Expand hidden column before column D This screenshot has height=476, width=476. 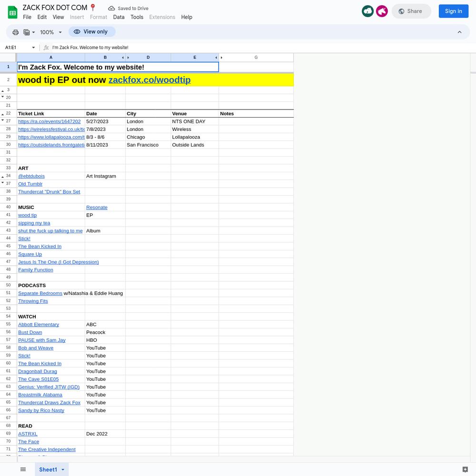[x=128, y=58]
